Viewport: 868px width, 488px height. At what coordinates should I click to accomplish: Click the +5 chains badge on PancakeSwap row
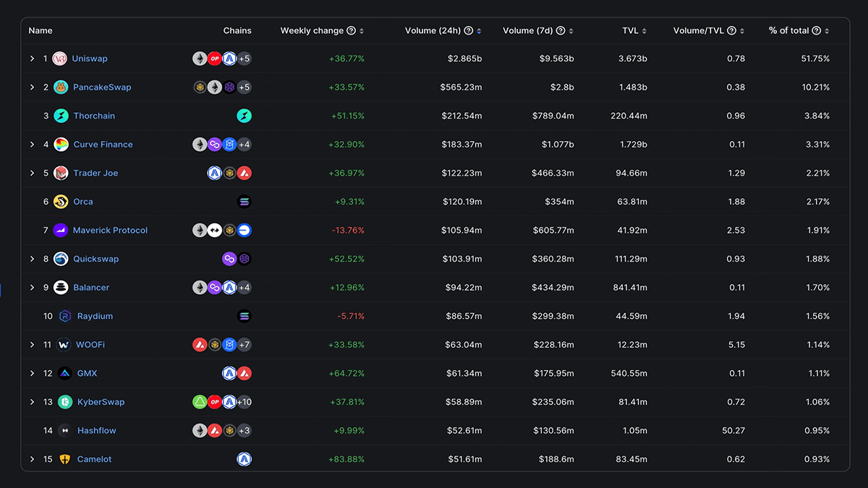coord(244,87)
